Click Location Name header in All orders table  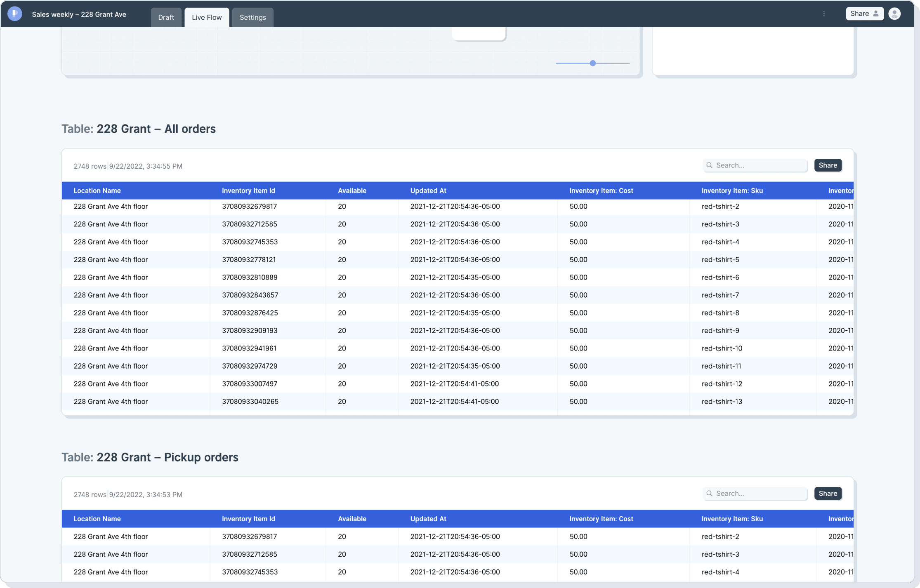[x=97, y=191]
